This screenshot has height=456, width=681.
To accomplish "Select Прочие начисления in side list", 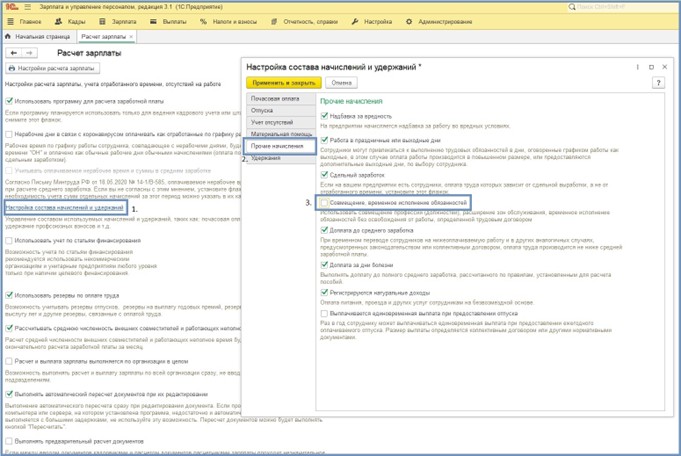I will pyautogui.click(x=278, y=146).
